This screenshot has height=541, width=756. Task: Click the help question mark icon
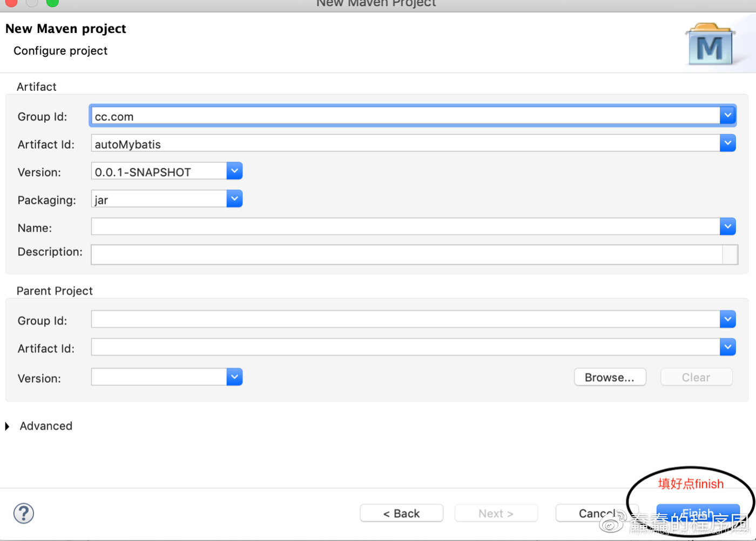(x=24, y=513)
